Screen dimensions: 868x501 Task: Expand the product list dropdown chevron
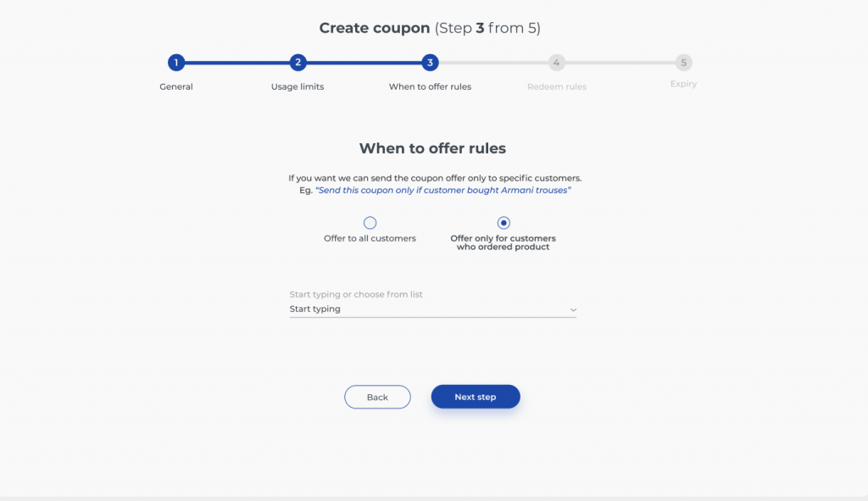tap(573, 309)
